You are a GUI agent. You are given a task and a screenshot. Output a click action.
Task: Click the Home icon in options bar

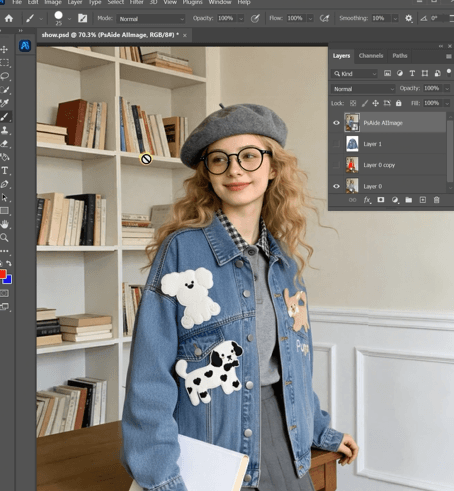[x=9, y=18]
